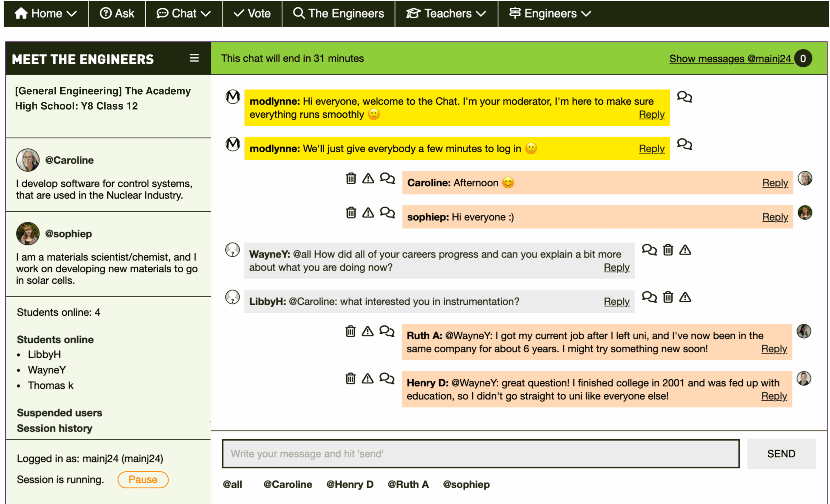Click the SEND button
830x504 pixels.
pos(781,453)
